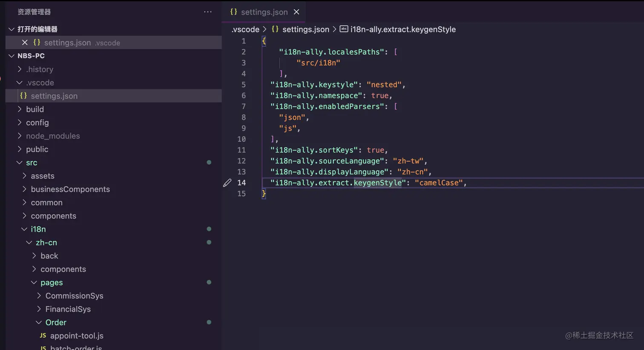Click i18n-ally.extract.keygenStyle in the breadcrumb
The image size is (644, 350).
click(x=402, y=29)
